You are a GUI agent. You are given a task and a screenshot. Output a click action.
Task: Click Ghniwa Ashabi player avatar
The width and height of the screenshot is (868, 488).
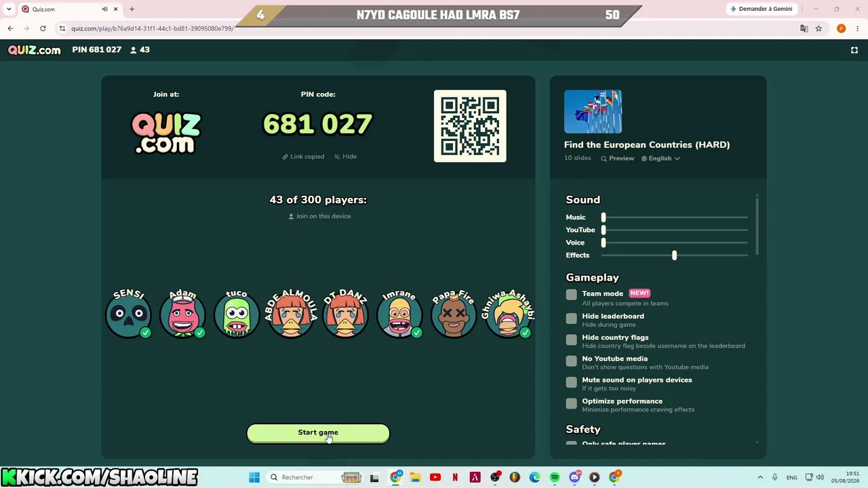[x=508, y=314]
